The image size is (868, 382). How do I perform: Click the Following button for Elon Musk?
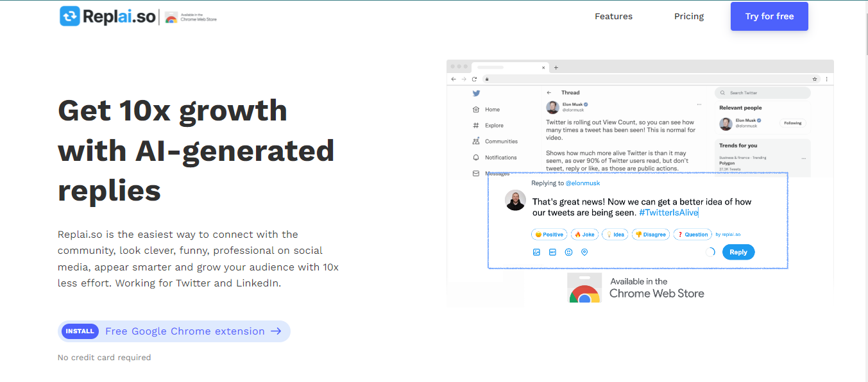click(792, 123)
